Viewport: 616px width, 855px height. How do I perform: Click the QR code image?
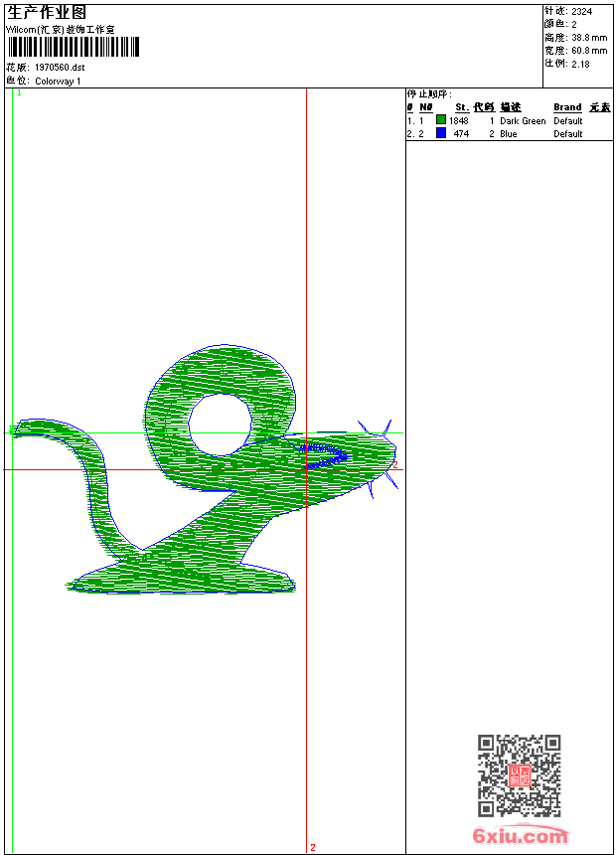pos(519,775)
